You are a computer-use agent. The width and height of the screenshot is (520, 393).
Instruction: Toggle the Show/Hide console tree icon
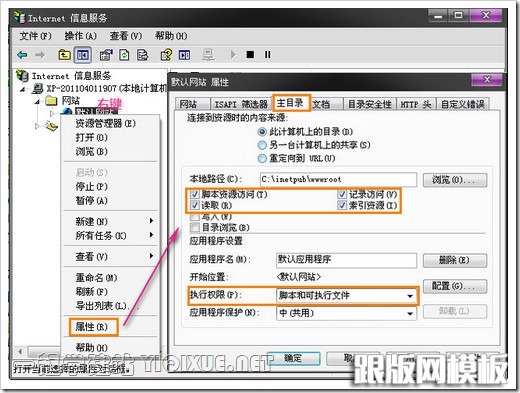point(83,54)
